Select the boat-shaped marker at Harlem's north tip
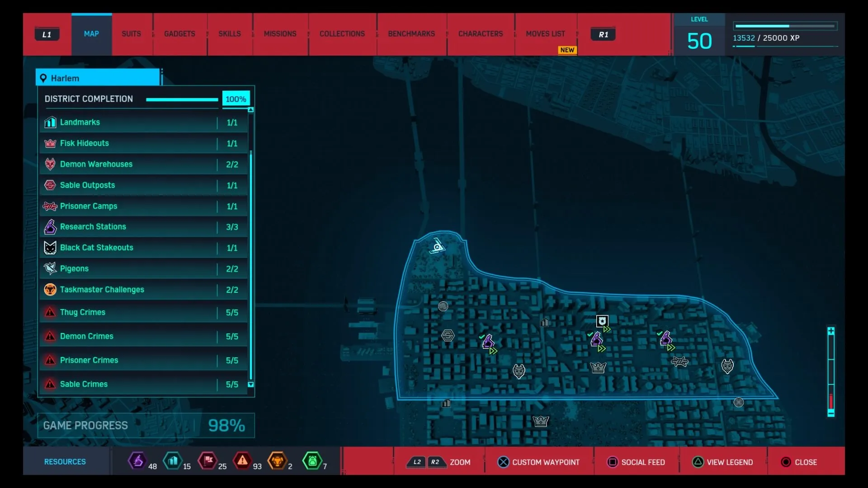The image size is (868, 488). (437, 246)
